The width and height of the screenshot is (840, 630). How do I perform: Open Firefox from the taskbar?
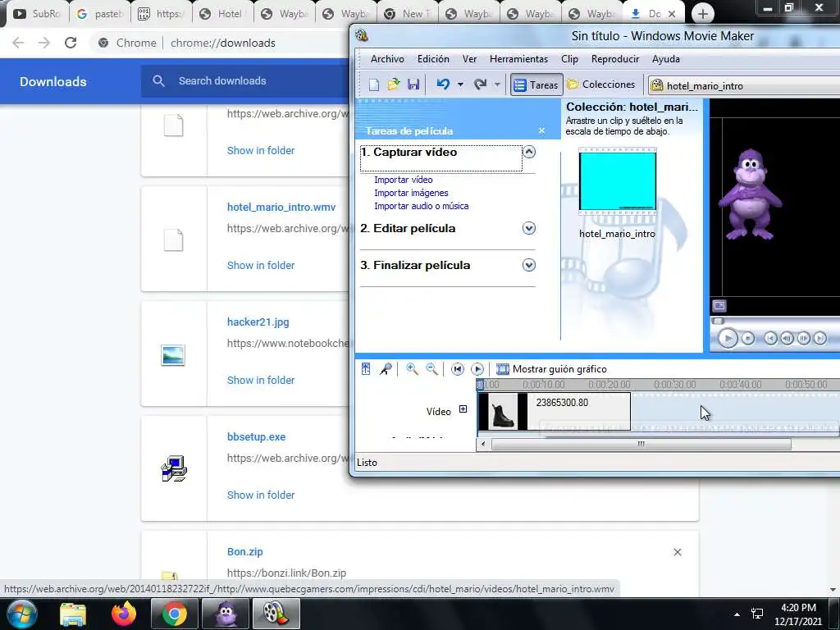point(124,614)
